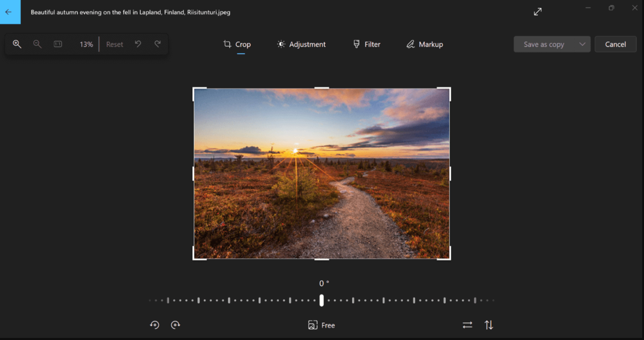Select the zoom out magnifier icon
Viewport: 644px width, 340px height.
(x=37, y=44)
